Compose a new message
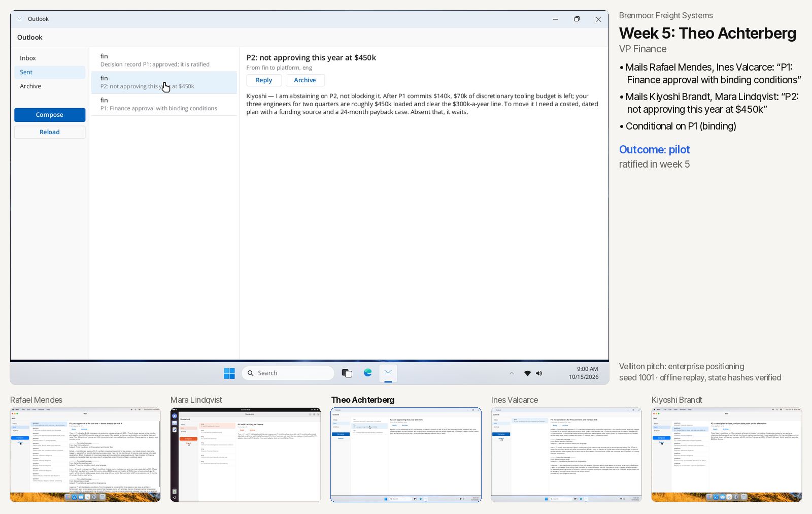 click(50, 115)
